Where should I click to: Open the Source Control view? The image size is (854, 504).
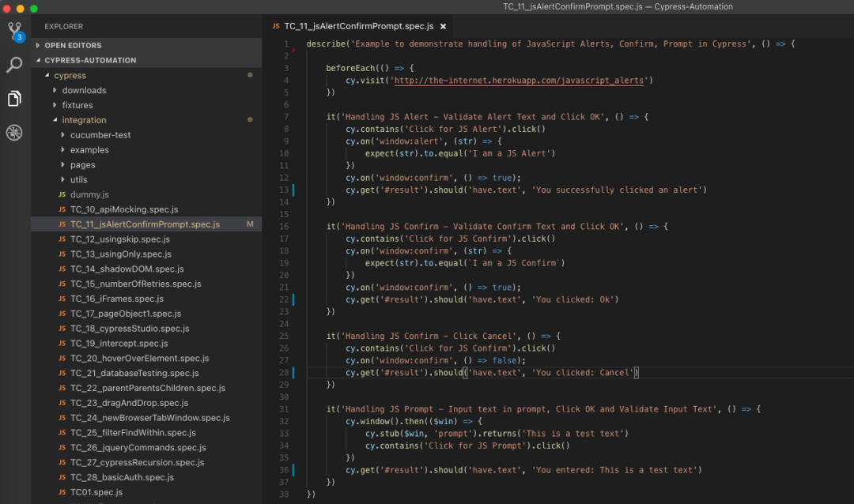click(13, 30)
